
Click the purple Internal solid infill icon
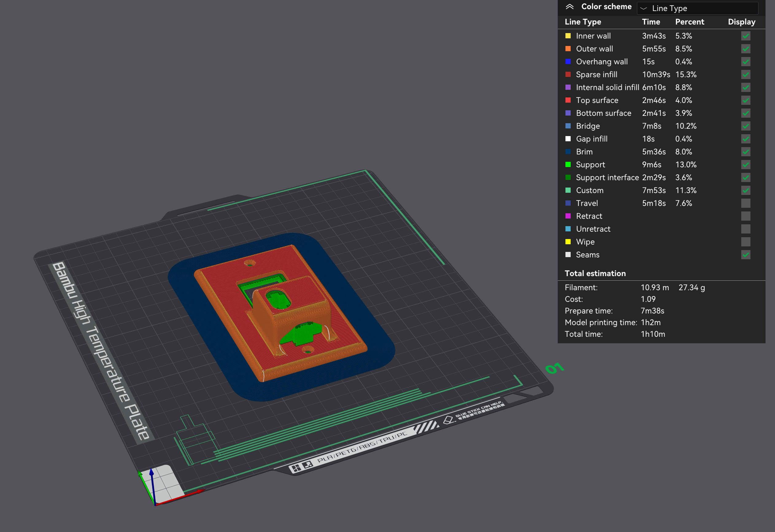click(568, 87)
